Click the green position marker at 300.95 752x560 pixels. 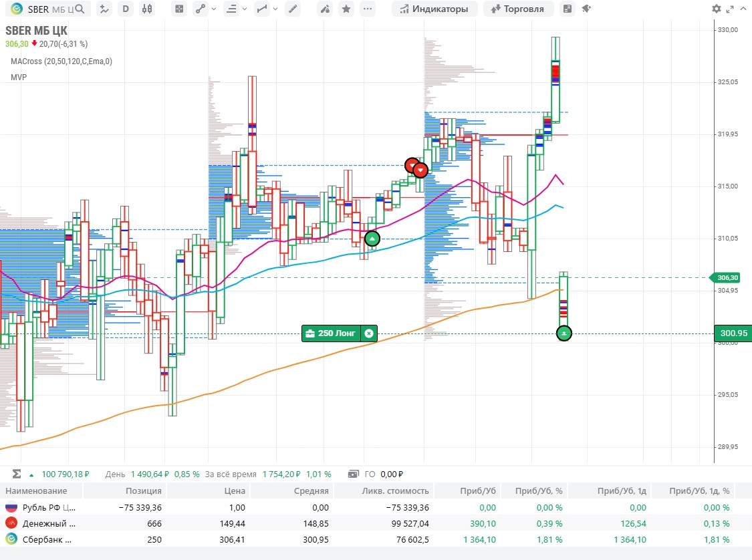pyautogui.click(x=564, y=333)
